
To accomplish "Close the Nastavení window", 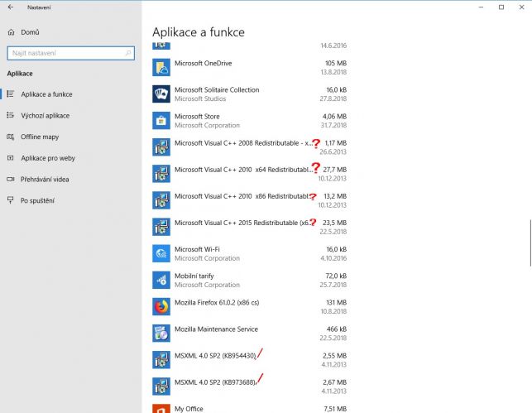I will coord(521,7).
